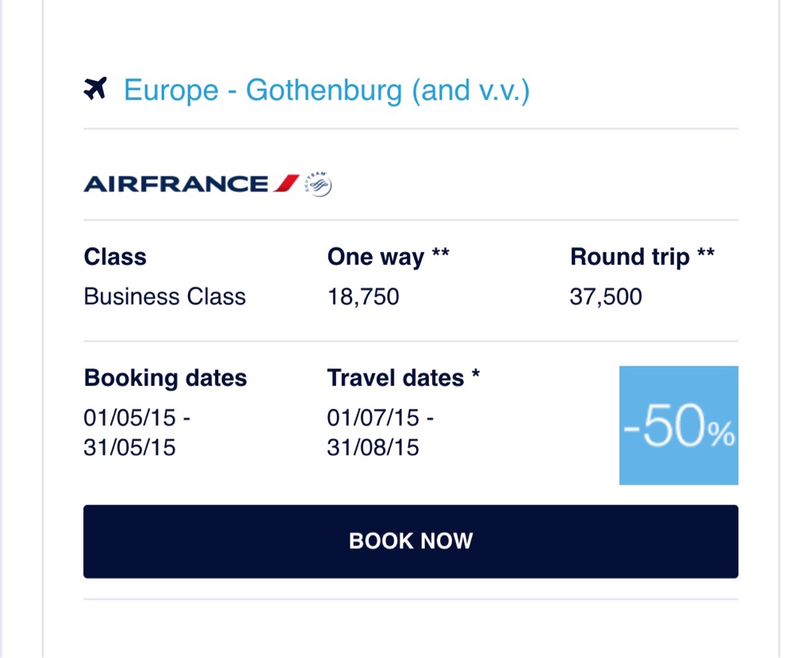Click the 37,500 round trip miles value
812x658 pixels.
[x=606, y=296]
